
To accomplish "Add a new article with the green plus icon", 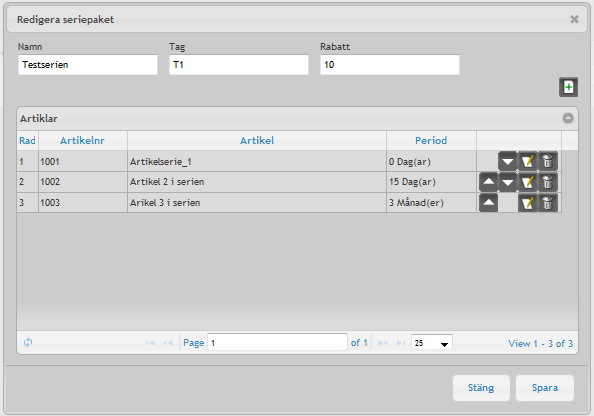I will (568, 87).
